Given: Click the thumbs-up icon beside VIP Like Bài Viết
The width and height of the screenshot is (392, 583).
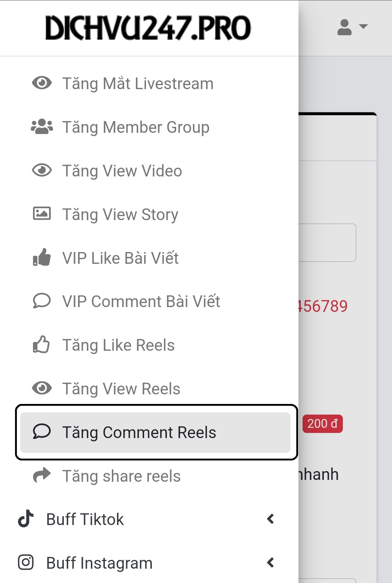Looking at the screenshot, I should click(42, 257).
